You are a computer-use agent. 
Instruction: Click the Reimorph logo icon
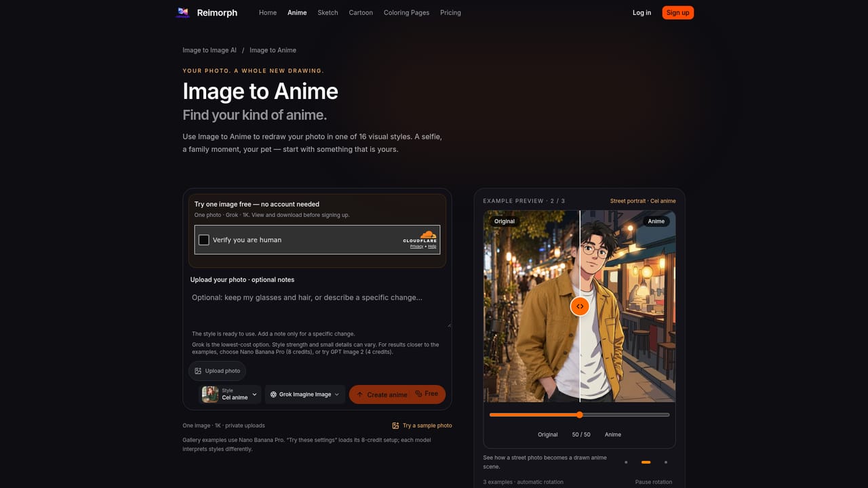pos(182,12)
